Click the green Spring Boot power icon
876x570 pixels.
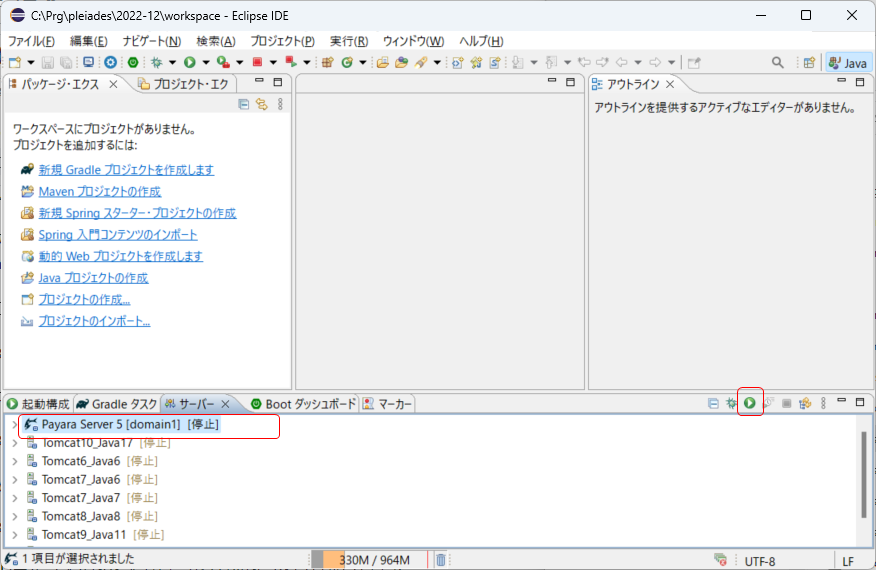point(133,63)
